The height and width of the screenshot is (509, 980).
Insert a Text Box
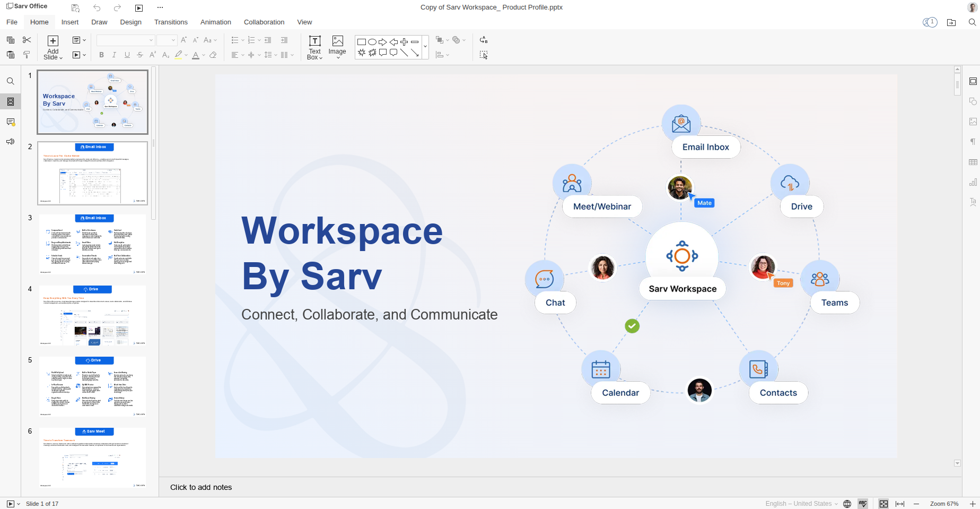(x=314, y=47)
